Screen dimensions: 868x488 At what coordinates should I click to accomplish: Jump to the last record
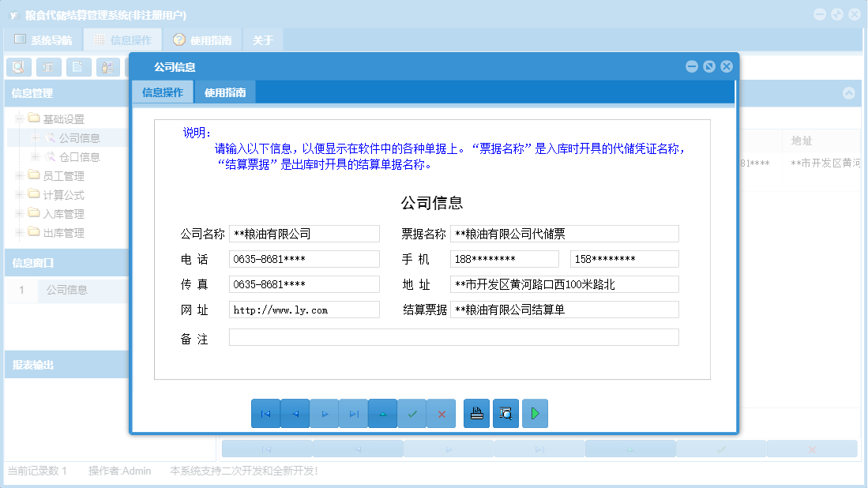(353, 413)
